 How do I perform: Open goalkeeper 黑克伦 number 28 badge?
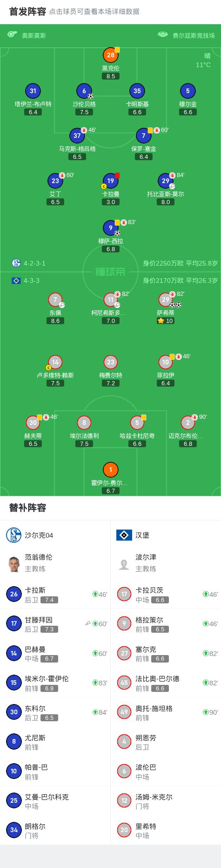click(x=111, y=55)
